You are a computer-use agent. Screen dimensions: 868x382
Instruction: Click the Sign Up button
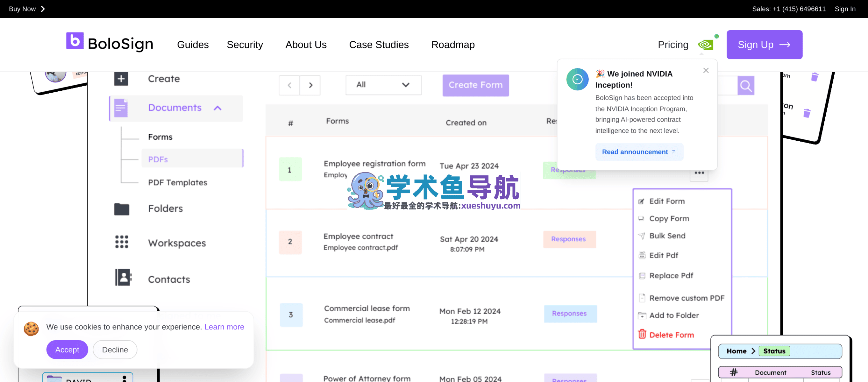coord(764,45)
